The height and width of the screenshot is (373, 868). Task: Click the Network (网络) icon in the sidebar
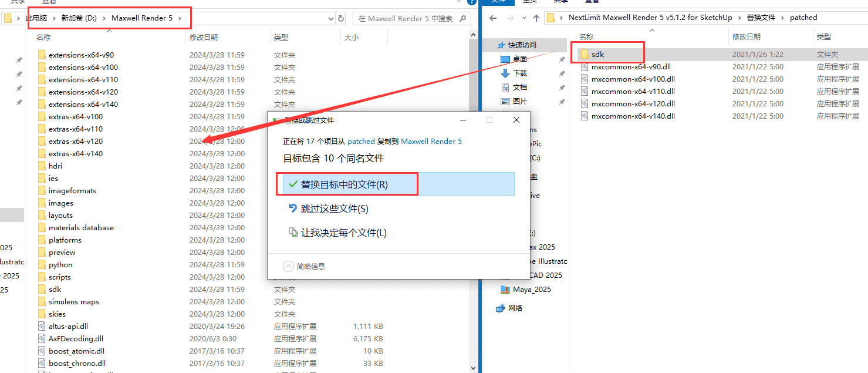501,308
